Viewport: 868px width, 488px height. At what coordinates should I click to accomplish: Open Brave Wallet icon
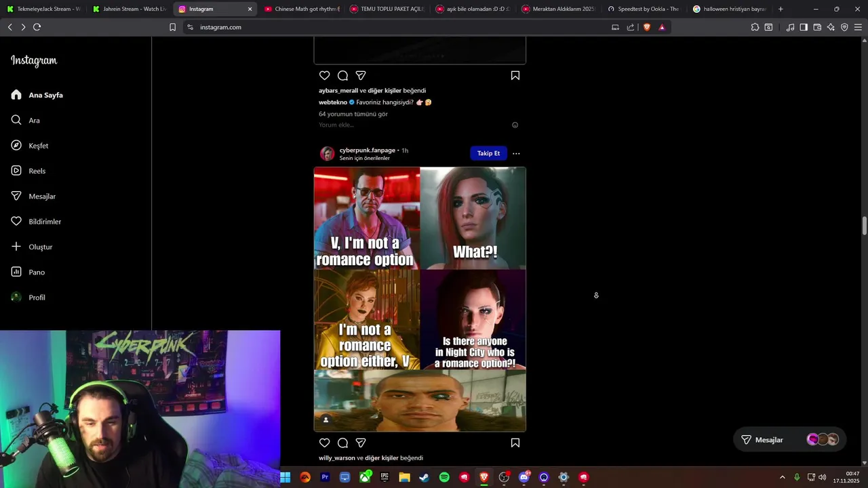pyautogui.click(x=817, y=27)
